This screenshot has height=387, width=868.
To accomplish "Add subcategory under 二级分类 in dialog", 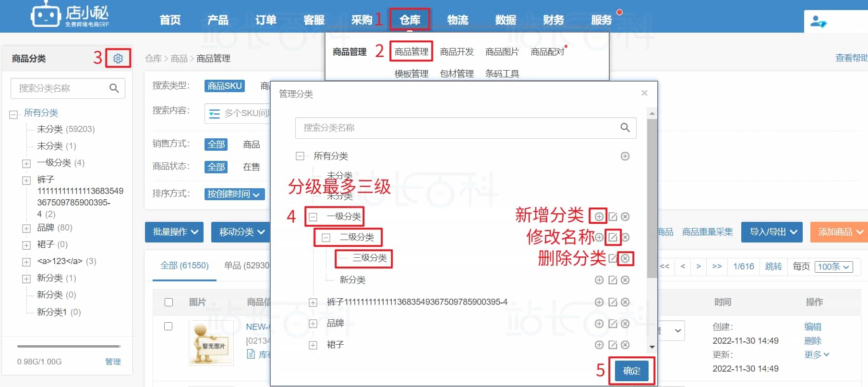I will pyautogui.click(x=599, y=237).
